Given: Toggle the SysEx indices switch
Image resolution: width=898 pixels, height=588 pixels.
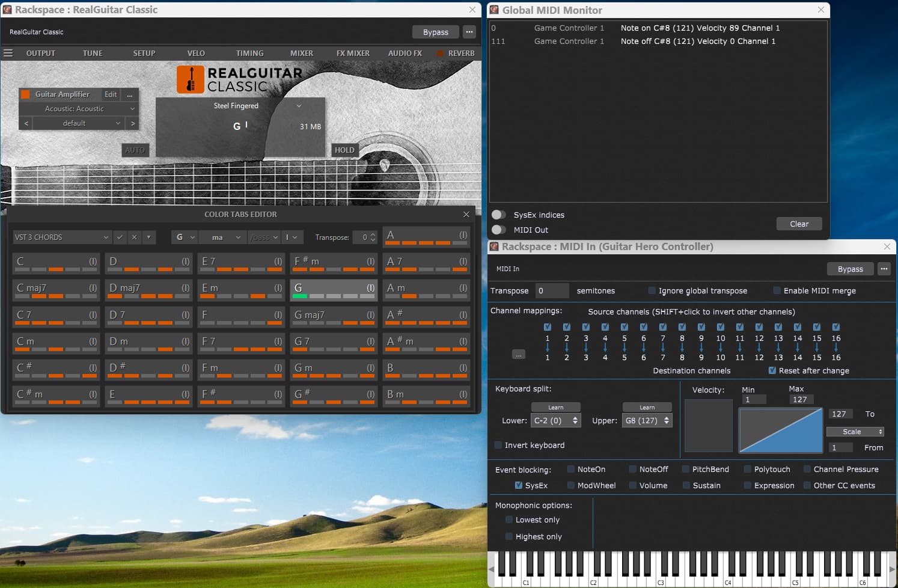Looking at the screenshot, I should 498,215.
